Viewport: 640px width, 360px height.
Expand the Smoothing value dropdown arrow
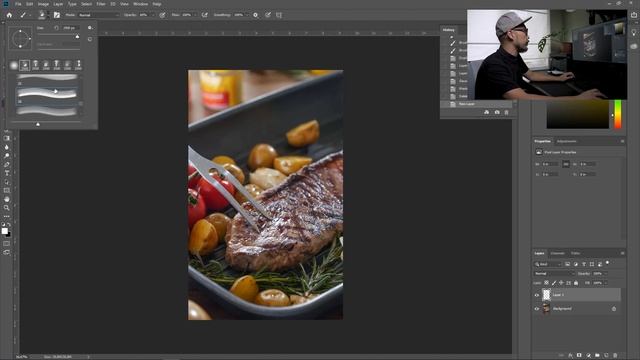(247, 15)
